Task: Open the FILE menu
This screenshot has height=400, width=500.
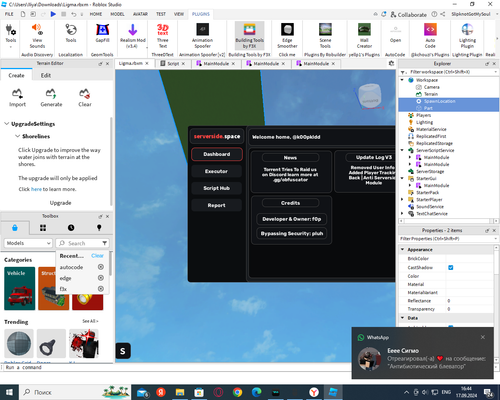Action: coord(9,14)
